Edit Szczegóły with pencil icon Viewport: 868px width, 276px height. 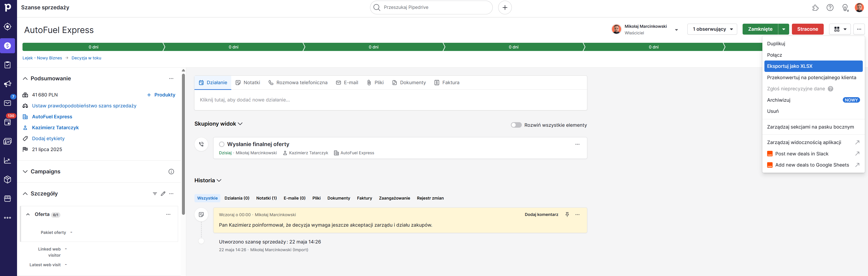click(163, 193)
